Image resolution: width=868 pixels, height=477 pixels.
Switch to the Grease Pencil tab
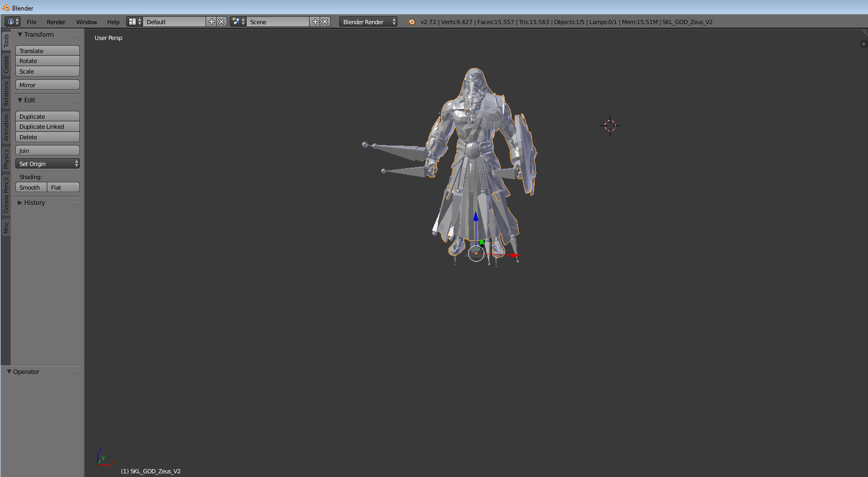click(6, 195)
